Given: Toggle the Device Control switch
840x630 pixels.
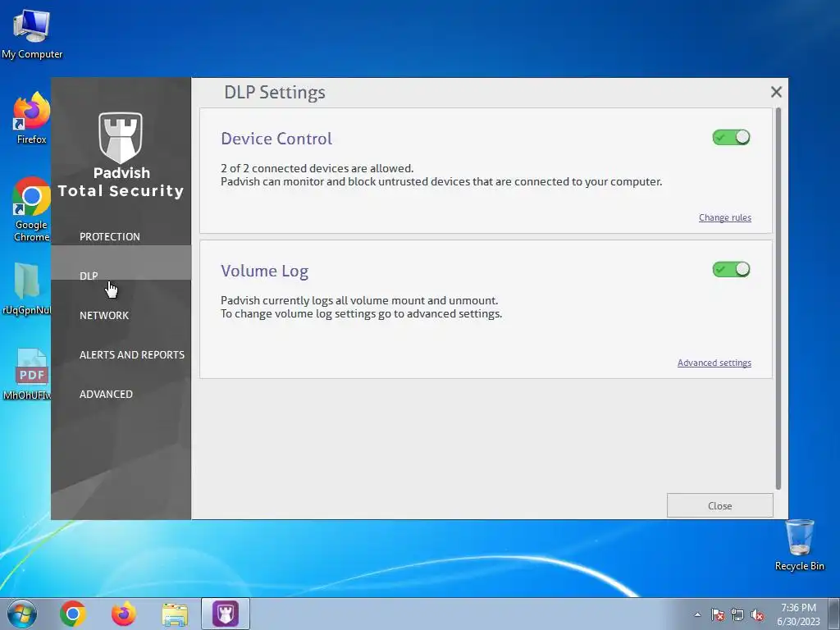Looking at the screenshot, I should pos(731,138).
